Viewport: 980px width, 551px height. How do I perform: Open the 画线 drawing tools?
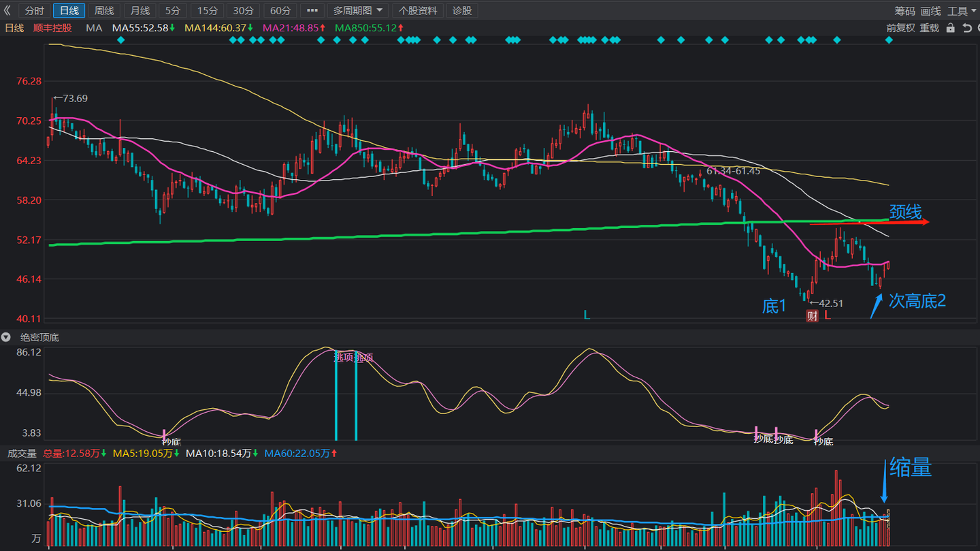(930, 11)
